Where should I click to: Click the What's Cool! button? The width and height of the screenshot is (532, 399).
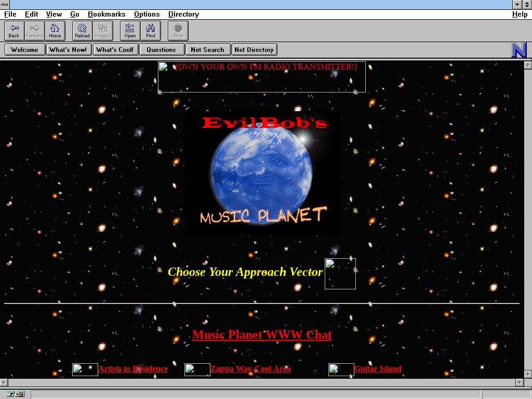(x=115, y=50)
